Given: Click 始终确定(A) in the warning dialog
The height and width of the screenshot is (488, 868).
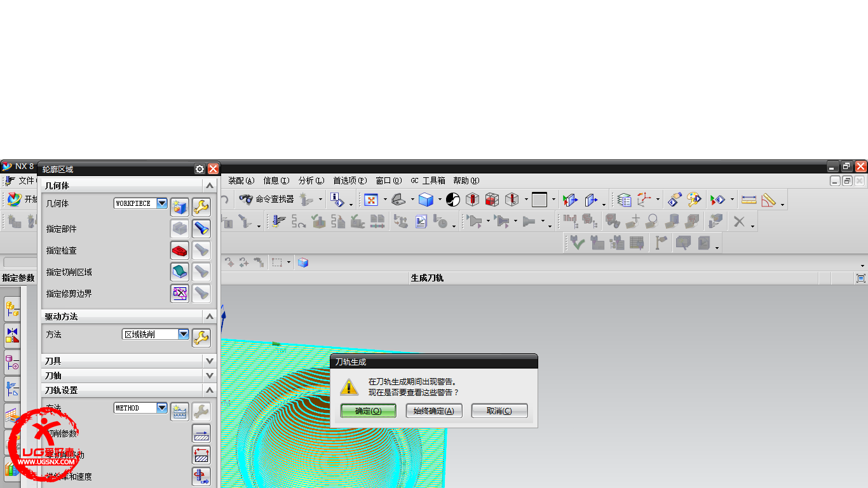Looking at the screenshot, I should pos(434,411).
